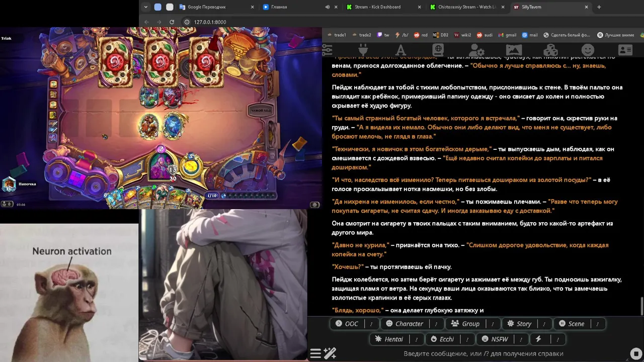Go forward with the browser arrow
The width and height of the screenshot is (644, 362).
[159, 22]
